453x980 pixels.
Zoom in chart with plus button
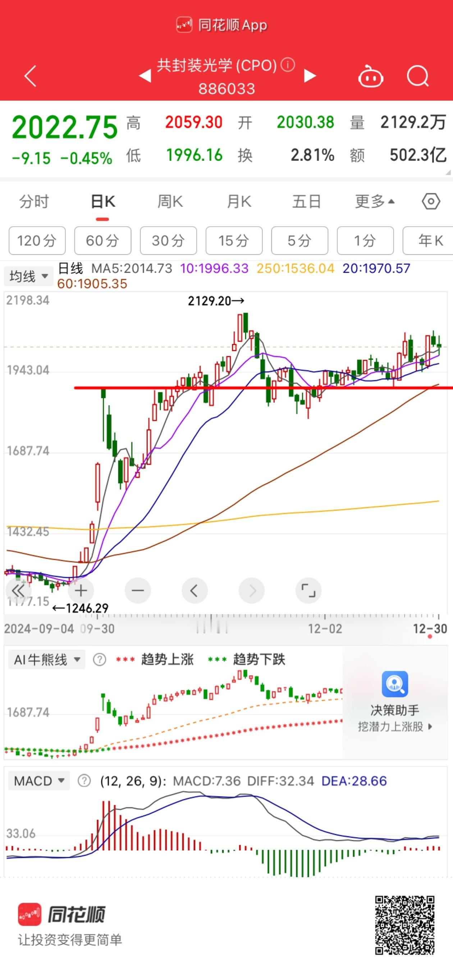click(x=81, y=591)
